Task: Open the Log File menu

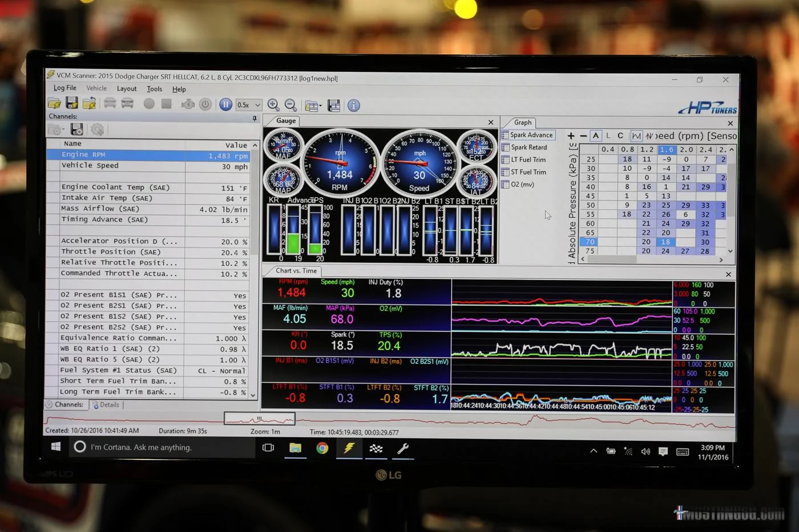Action: tap(64, 88)
